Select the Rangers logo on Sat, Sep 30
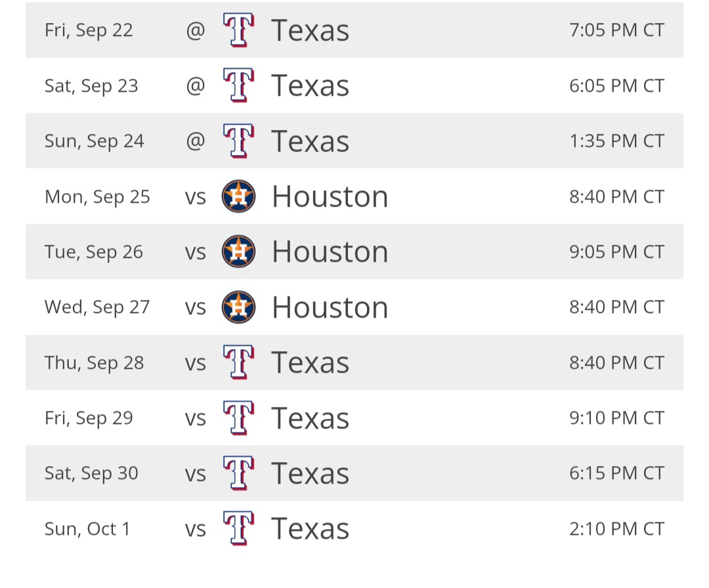 239,473
